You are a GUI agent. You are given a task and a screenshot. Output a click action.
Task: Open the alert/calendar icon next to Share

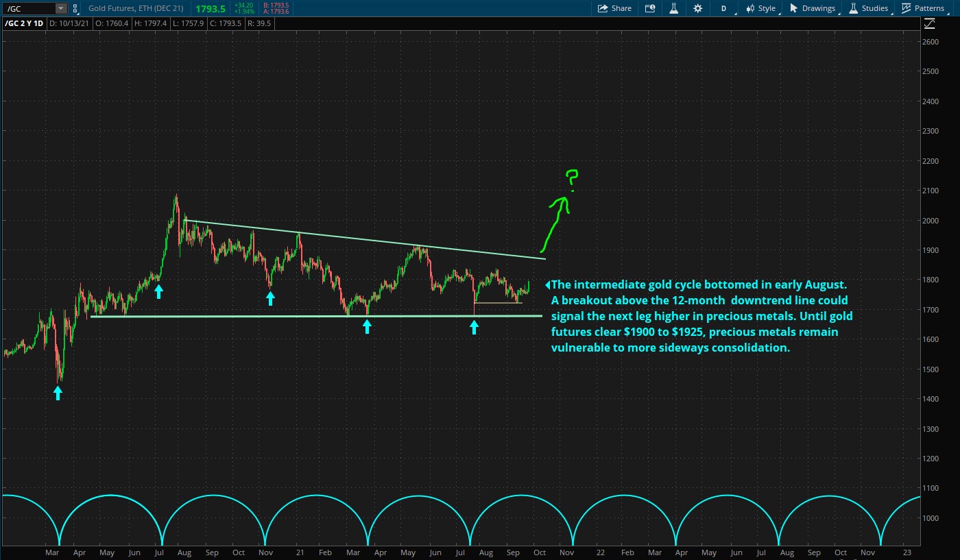[x=650, y=8]
